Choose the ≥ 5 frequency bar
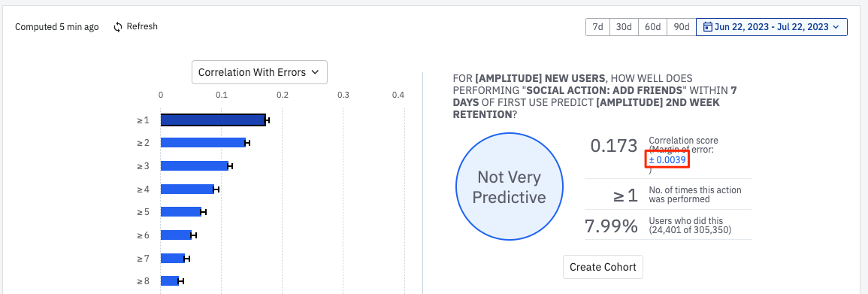Viewport: 868px width, 294px height. pyautogui.click(x=181, y=212)
